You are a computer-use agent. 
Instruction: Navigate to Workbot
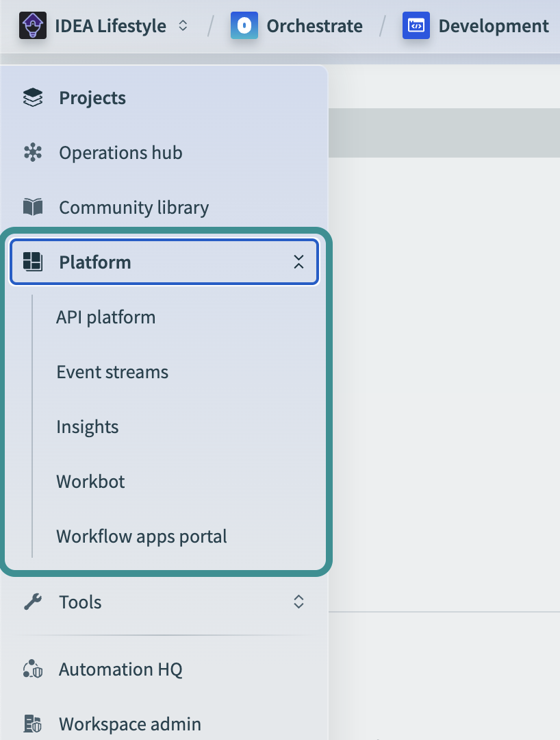click(90, 481)
